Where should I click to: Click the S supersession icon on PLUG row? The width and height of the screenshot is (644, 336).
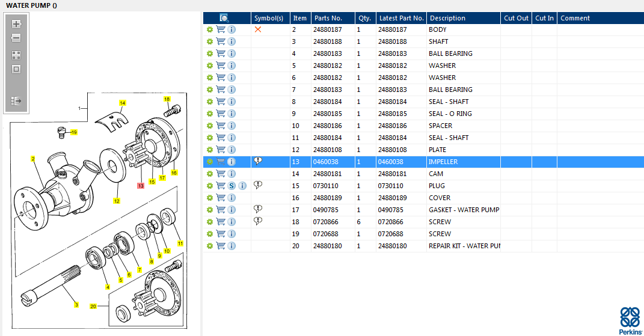pyautogui.click(x=232, y=186)
